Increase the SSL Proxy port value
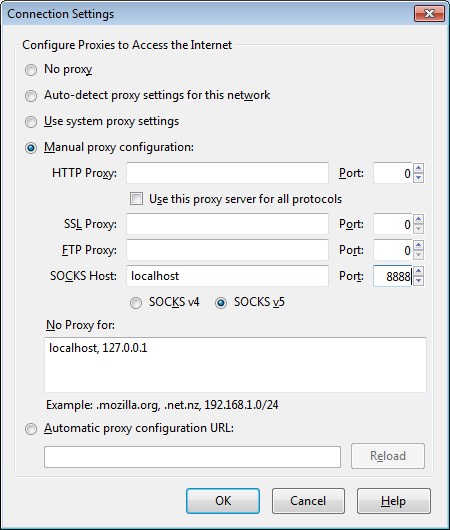The width and height of the screenshot is (450, 530). pyautogui.click(x=419, y=219)
